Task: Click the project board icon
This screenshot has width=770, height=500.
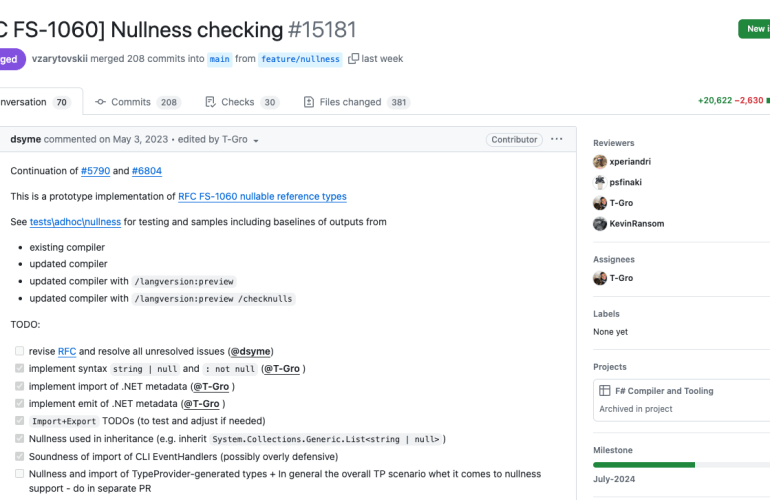Action: coord(605,391)
